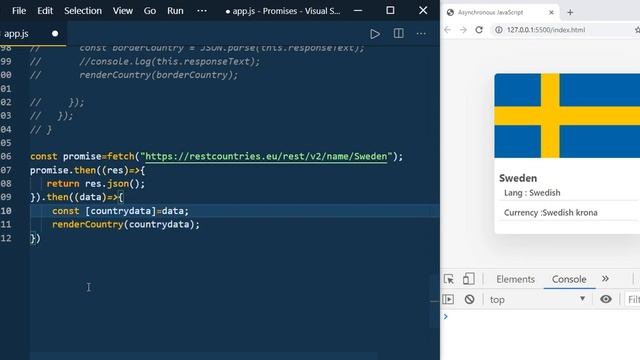
Task: View site information icon in address bar
Action: pos(499,30)
